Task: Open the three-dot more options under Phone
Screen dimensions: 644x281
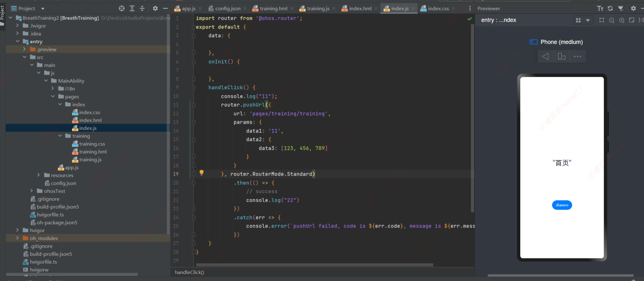Action: 578,56
